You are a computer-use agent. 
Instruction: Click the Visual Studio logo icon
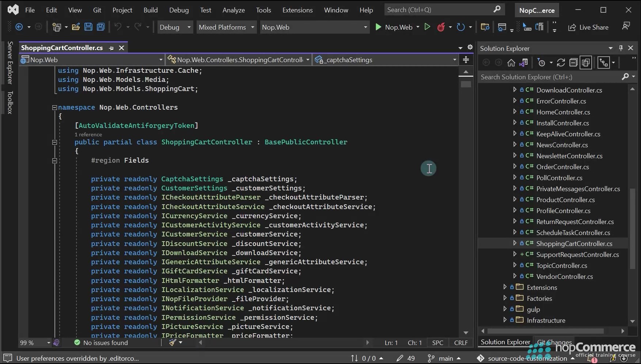(13, 10)
